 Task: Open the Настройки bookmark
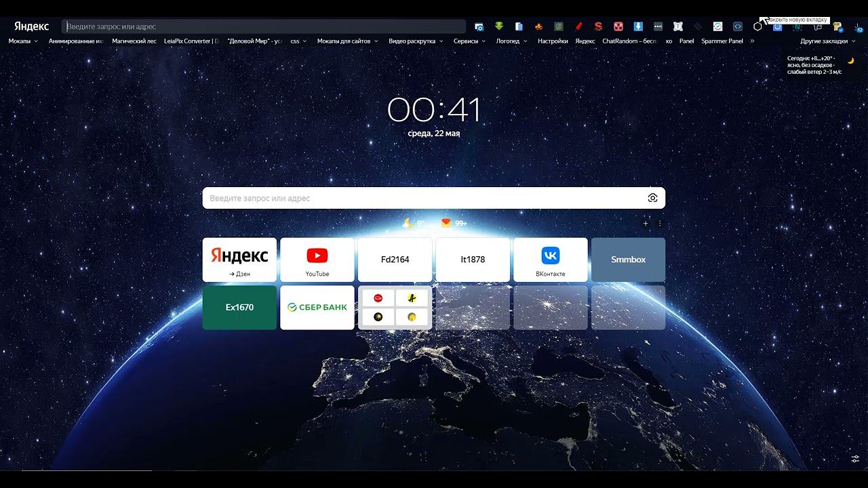553,41
